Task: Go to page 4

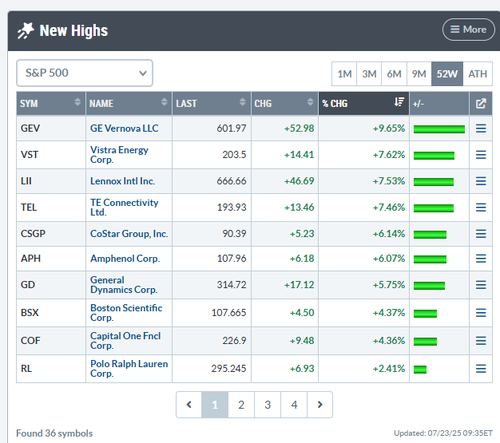Action: (x=294, y=405)
